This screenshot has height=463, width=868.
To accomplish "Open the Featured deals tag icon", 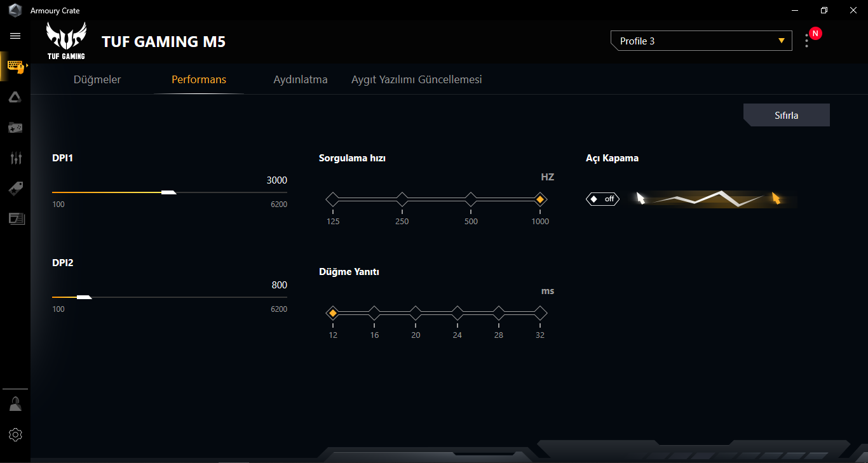I will [15, 189].
